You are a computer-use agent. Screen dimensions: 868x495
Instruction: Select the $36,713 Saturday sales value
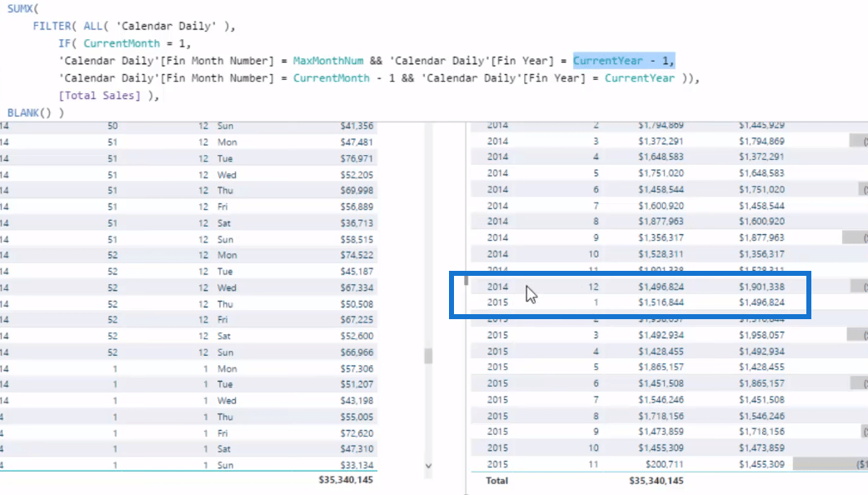357,223
